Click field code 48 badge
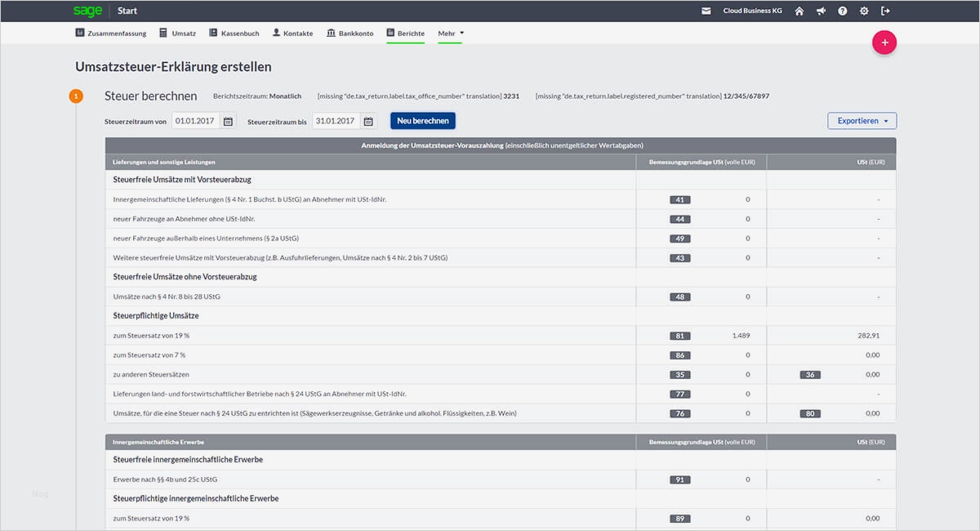The height and width of the screenshot is (531, 980). (x=680, y=297)
